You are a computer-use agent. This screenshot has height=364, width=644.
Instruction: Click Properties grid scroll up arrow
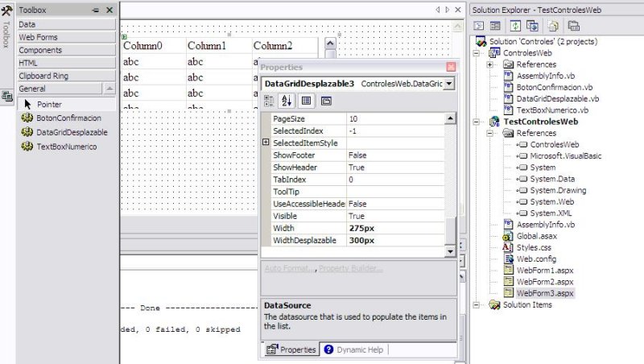[450, 118]
